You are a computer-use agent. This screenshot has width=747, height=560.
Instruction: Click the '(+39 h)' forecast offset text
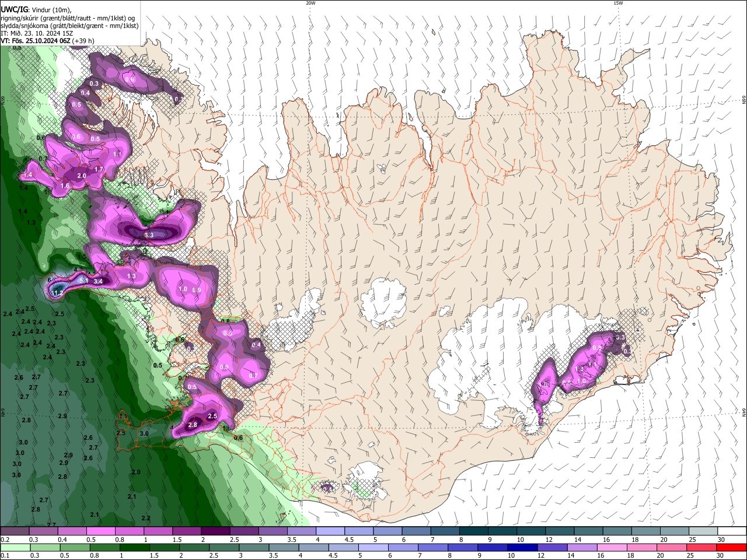click(x=83, y=41)
